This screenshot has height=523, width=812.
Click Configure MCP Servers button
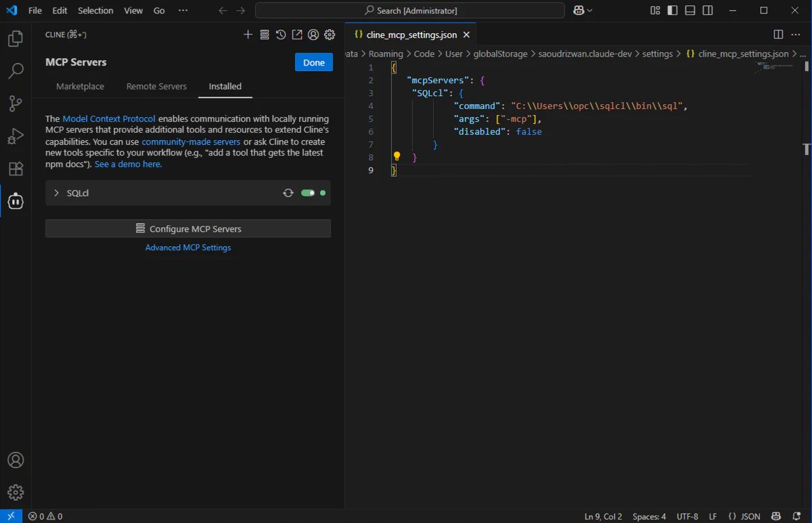tap(188, 229)
